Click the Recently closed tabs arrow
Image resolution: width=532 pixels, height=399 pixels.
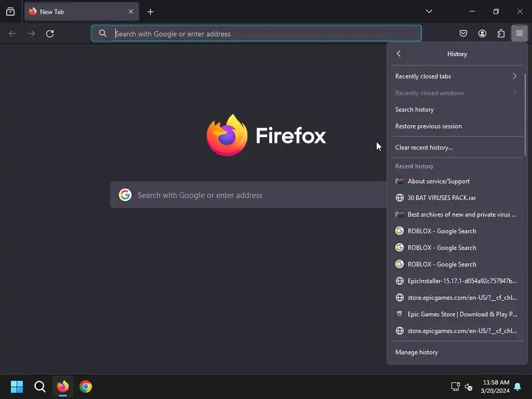click(515, 76)
